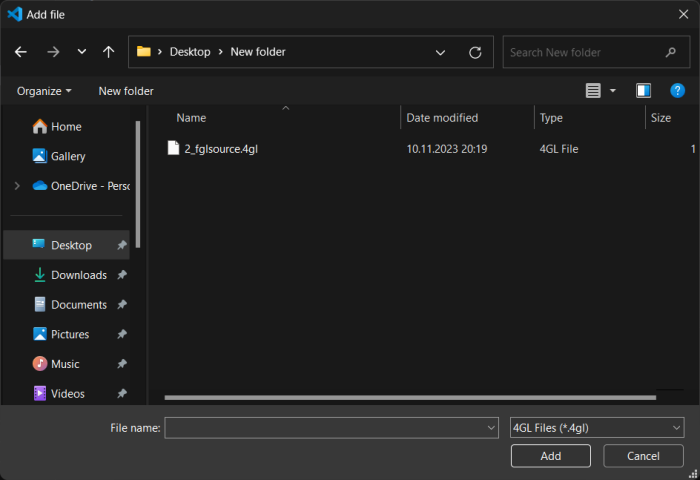Open the recent locations dropdown

[81, 52]
